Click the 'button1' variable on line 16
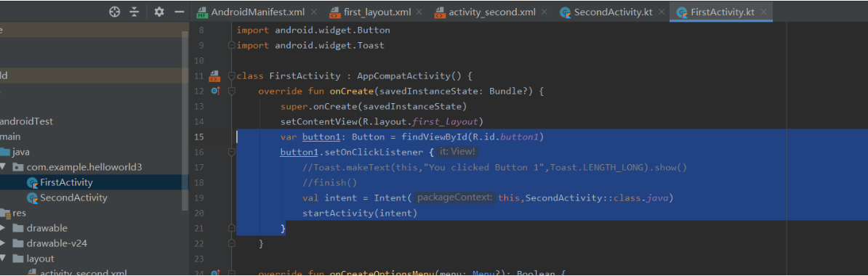 pos(300,152)
